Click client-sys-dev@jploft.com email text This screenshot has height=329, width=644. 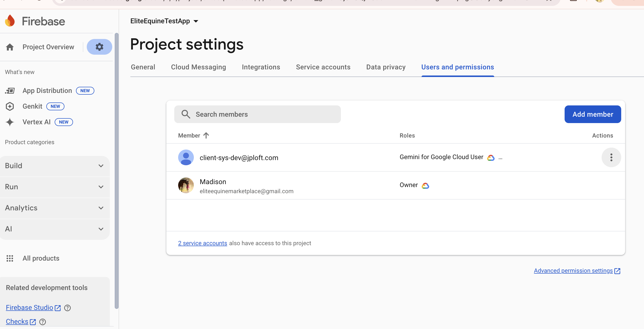point(239,158)
